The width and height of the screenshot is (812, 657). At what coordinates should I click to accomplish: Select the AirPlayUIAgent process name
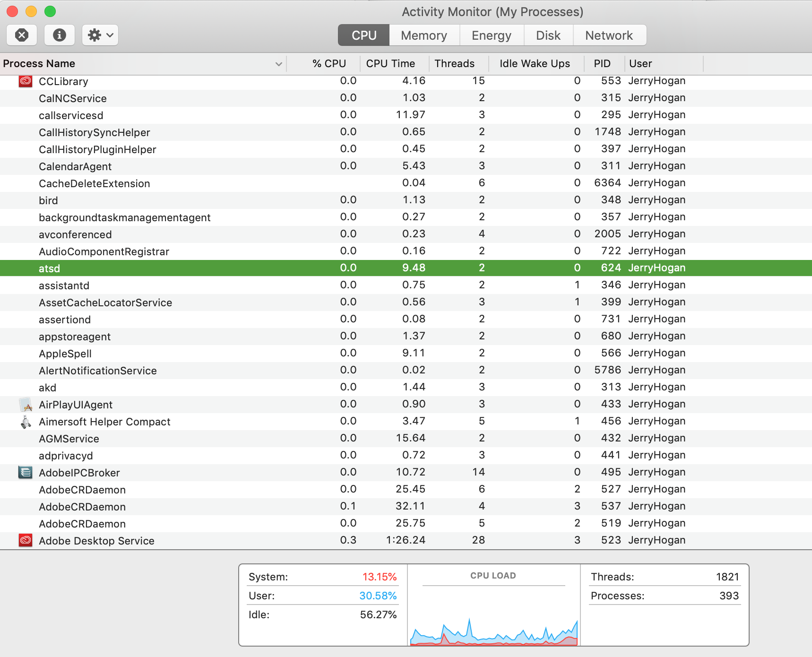pos(76,405)
